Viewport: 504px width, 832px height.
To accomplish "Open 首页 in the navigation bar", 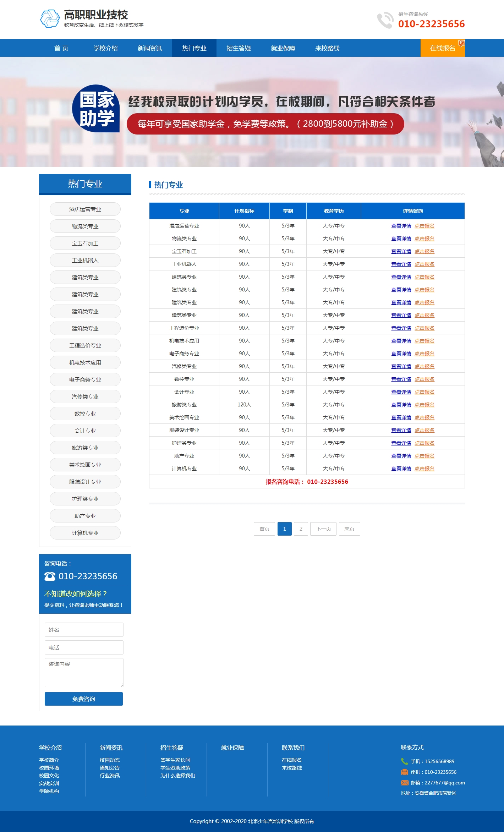I will coord(61,48).
